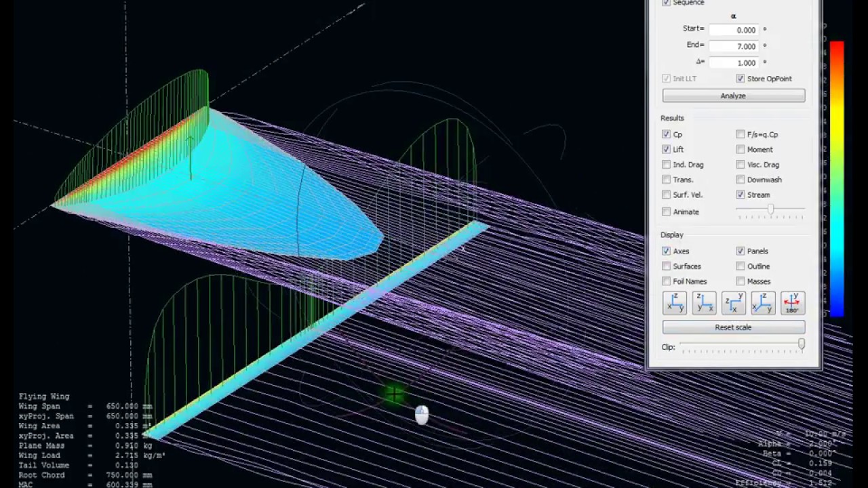Click the 'Wing Span' value 650.000
Image resolution: width=868 pixels, height=488 pixels.
(122, 406)
